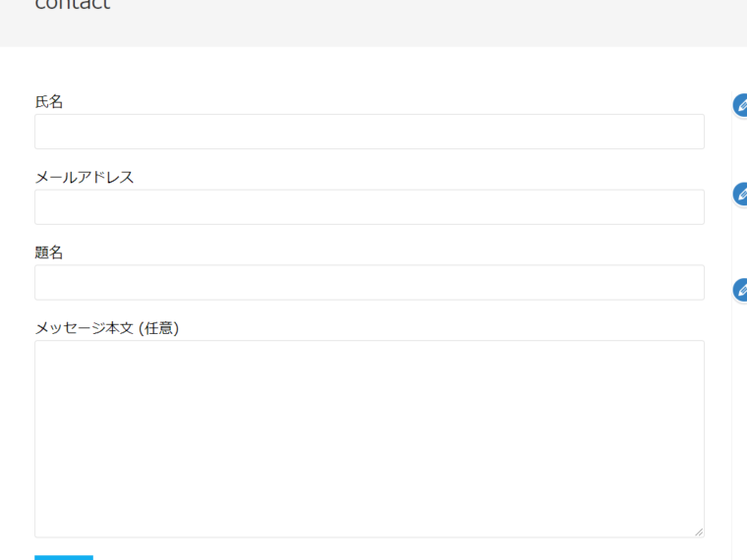Click the メッセージ本文 (任意) label
The image size is (747, 560).
click(x=107, y=328)
